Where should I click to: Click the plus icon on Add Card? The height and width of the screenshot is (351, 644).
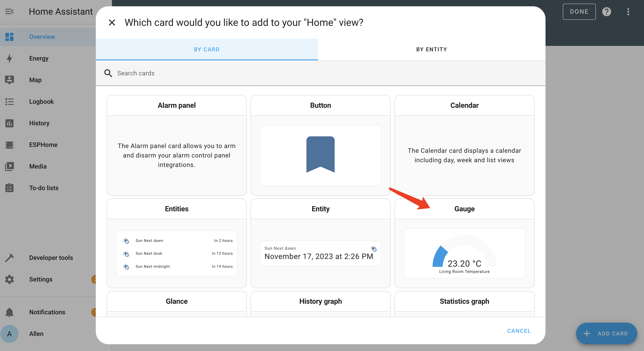587,333
